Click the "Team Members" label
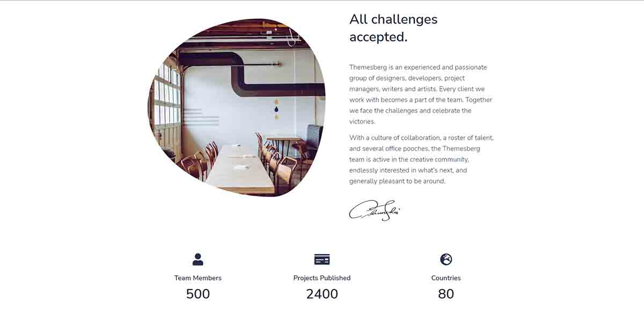This screenshot has width=644, height=309. pyautogui.click(x=197, y=278)
